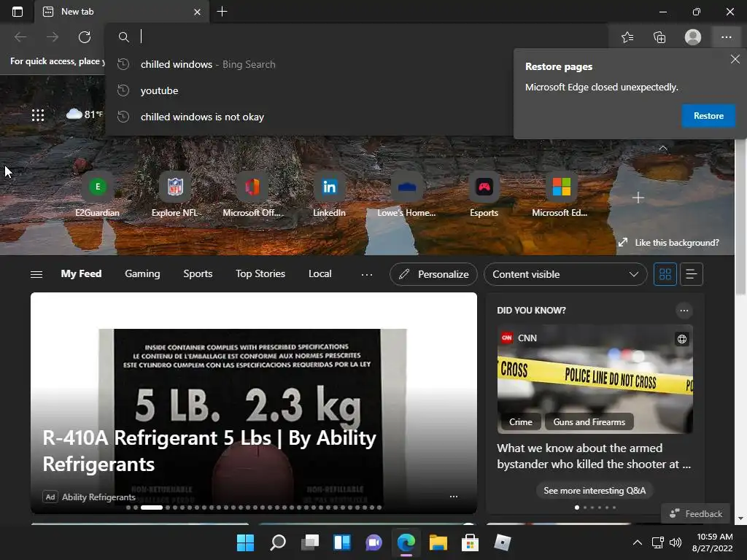Image resolution: width=747 pixels, height=560 pixels.
Task: Open the Microsoft Edge quick link tile
Action: pyautogui.click(x=561, y=195)
